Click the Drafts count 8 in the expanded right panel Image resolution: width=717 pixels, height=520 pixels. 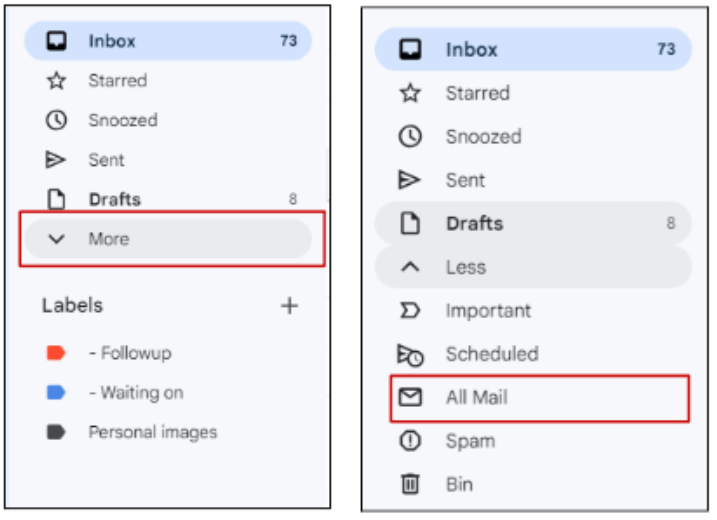click(671, 223)
